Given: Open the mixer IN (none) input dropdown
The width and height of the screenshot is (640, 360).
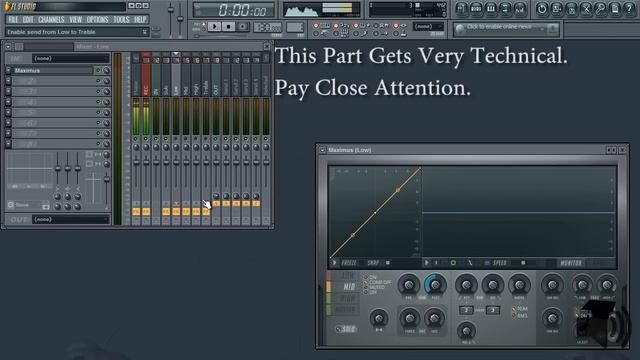Looking at the screenshot, I should 71,58.
